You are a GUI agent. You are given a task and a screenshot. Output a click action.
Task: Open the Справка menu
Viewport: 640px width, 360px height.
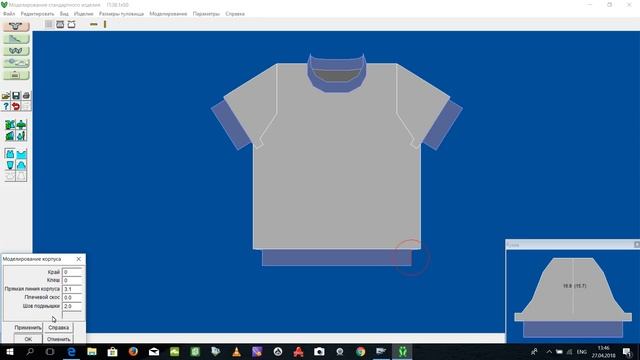pyautogui.click(x=235, y=14)
